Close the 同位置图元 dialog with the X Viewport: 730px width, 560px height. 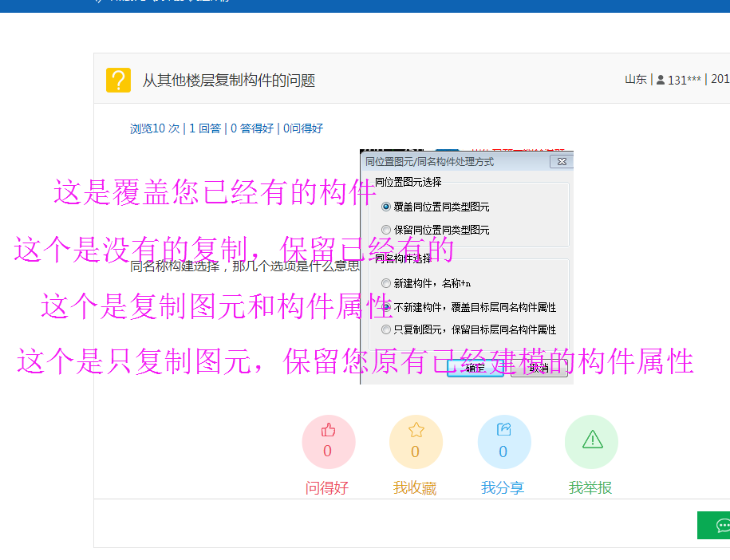pos(562,161)
